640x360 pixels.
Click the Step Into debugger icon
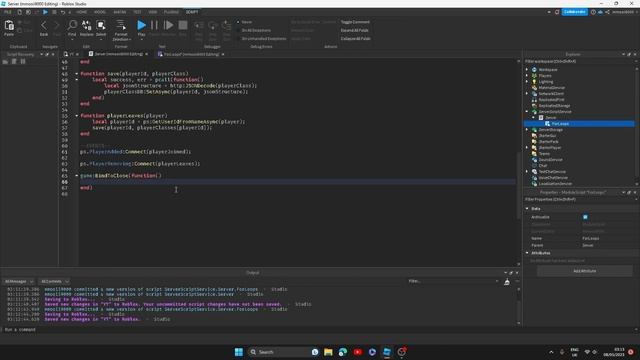(x=198, y=26)
